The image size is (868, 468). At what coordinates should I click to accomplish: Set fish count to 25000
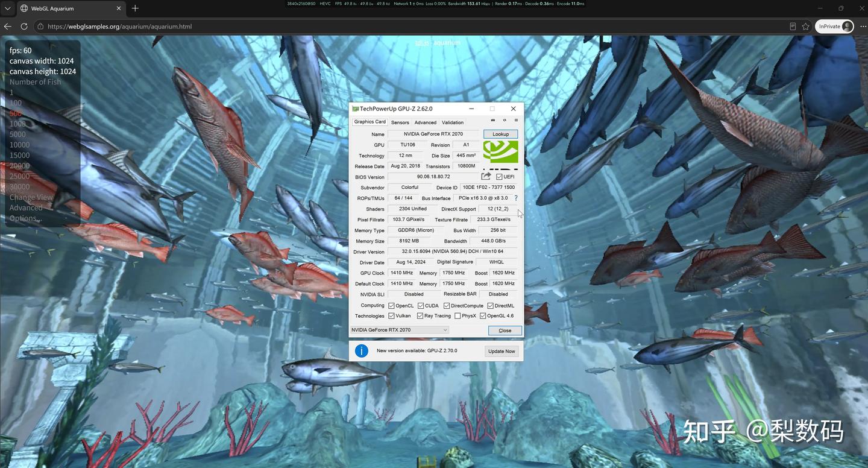pos(20,176)
